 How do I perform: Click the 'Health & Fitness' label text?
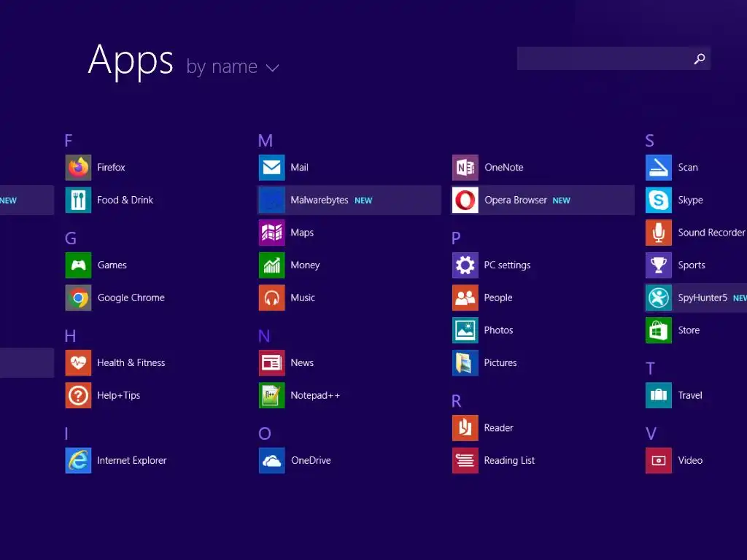coord(131,363)
